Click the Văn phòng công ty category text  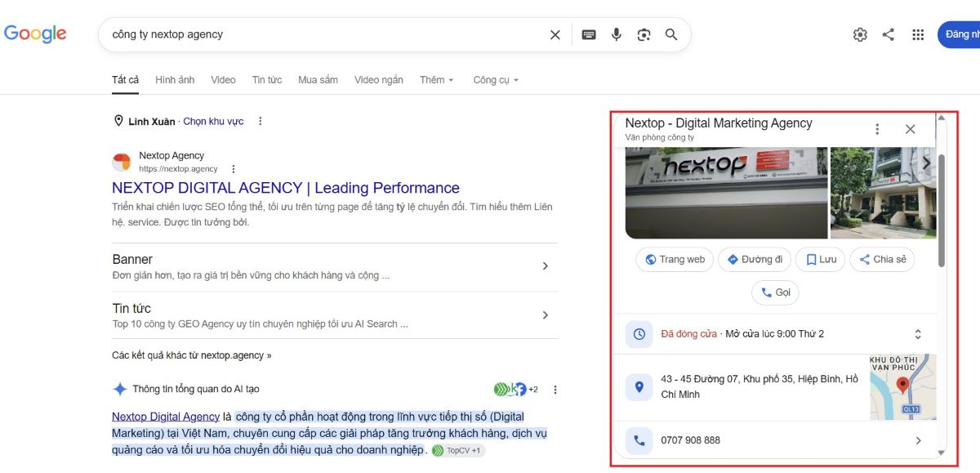pyautogui.click(x=660, y=138)
